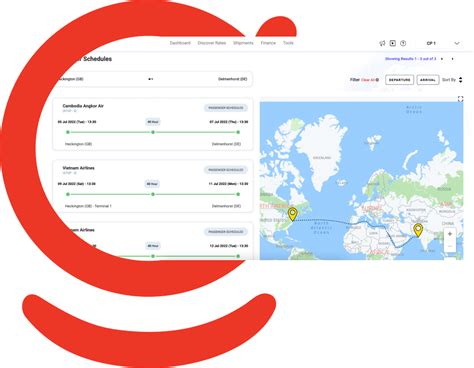Click Passenger Scheduled badge on first Vietnam Airlines
The width and height of the screenshot is (474, 368).
226,170
